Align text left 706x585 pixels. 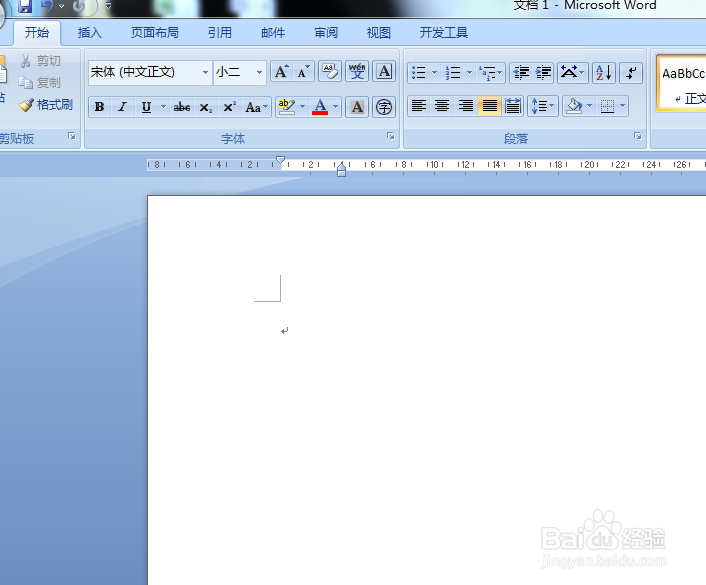419,106
